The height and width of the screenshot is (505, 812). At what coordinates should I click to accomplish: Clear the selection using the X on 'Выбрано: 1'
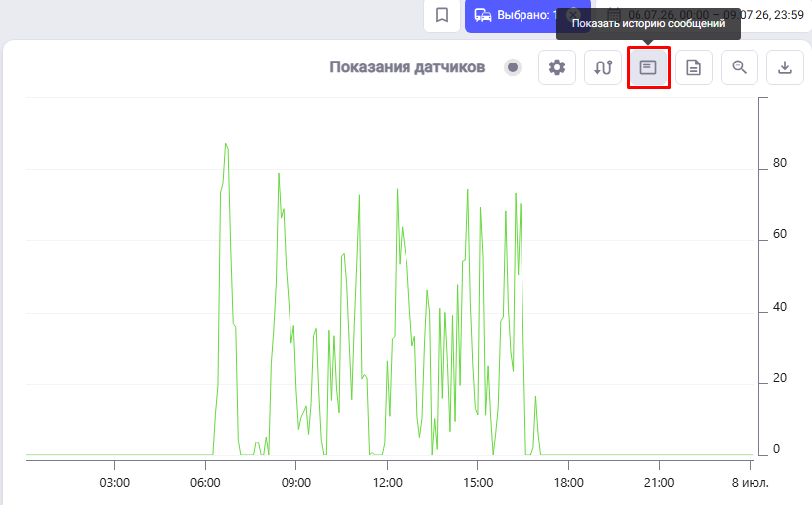(573, 15)
